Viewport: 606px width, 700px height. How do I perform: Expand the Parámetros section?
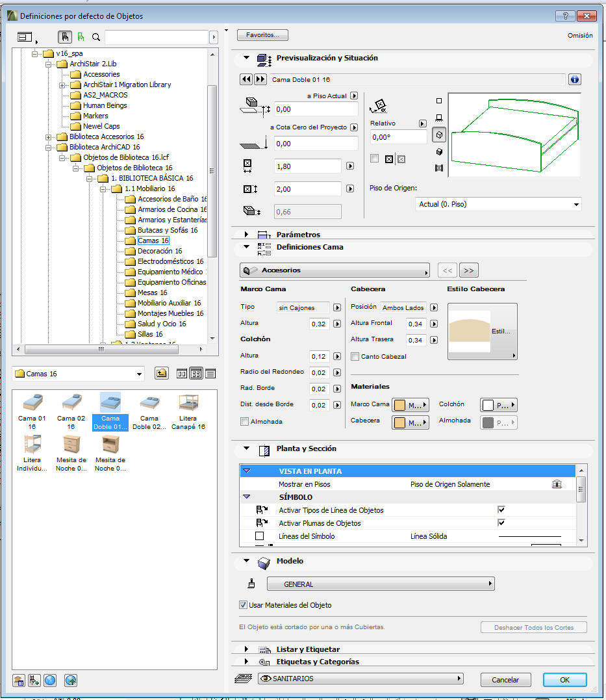[247, 234]
